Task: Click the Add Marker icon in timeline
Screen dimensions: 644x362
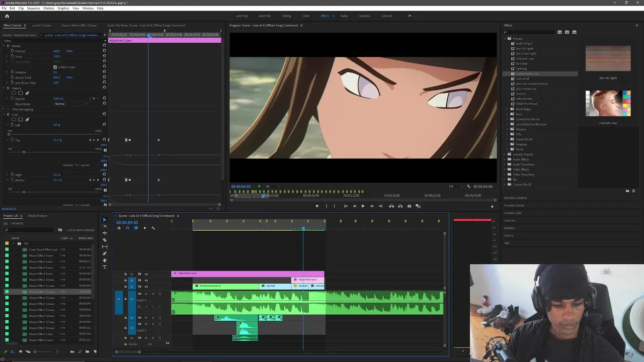Action: coord(144,228)
